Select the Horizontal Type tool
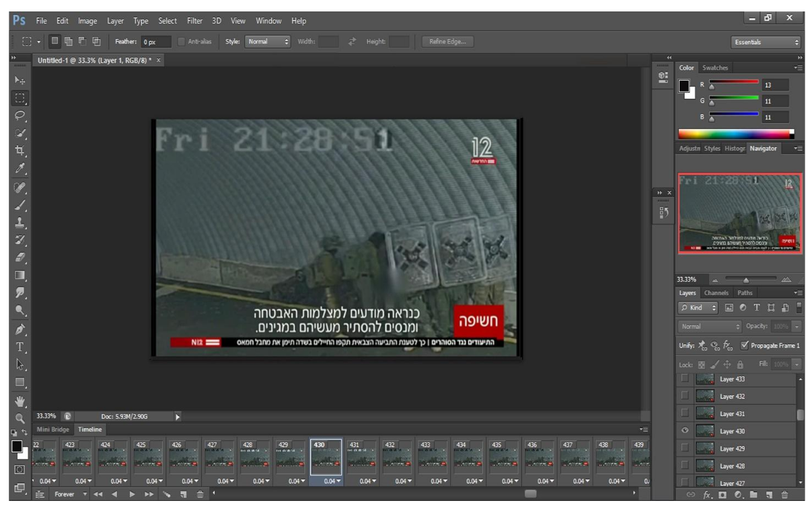 [20, 347]
